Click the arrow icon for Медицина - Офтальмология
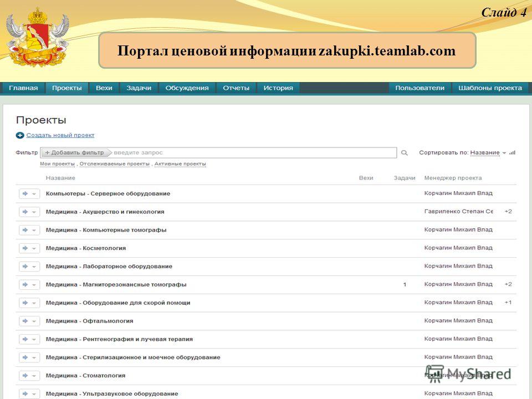Screen dimensions: 532x399 [25, 321]
